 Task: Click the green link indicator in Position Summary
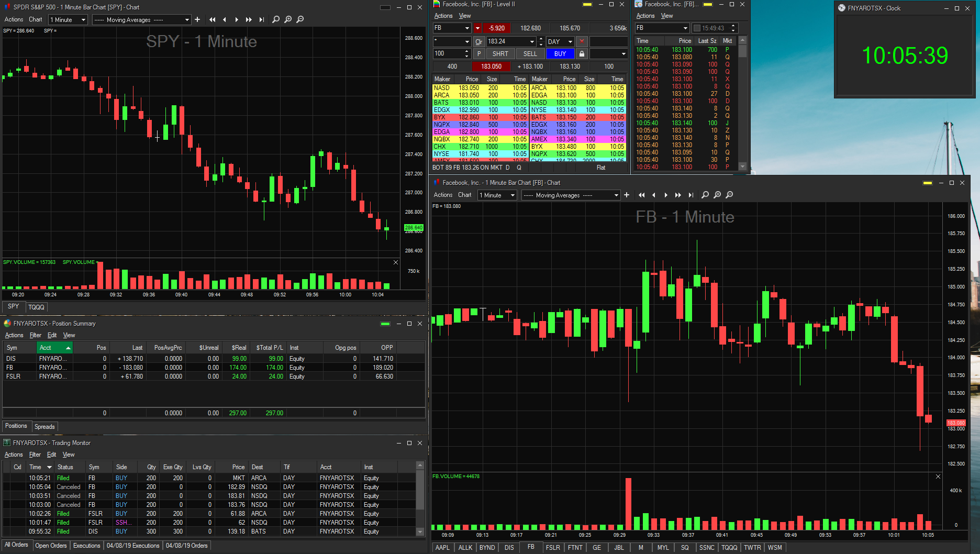pos(385,324)
